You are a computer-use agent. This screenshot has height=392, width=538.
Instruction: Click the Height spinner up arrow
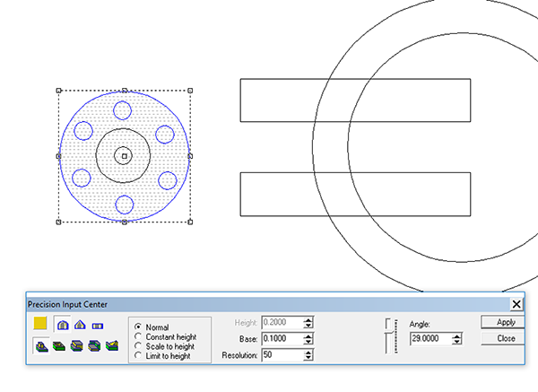pyautogui.click(x=308, y=319)
